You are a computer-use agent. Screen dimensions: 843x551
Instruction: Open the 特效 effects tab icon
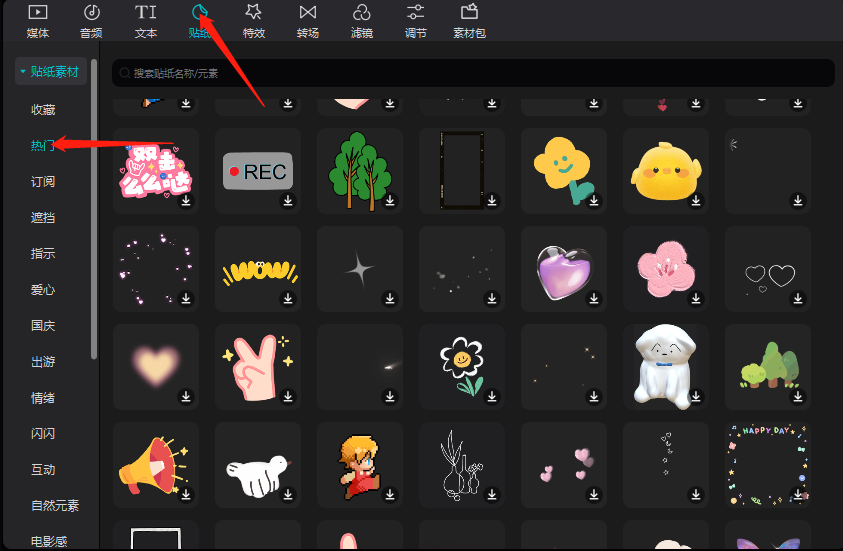tap(254, 13)
